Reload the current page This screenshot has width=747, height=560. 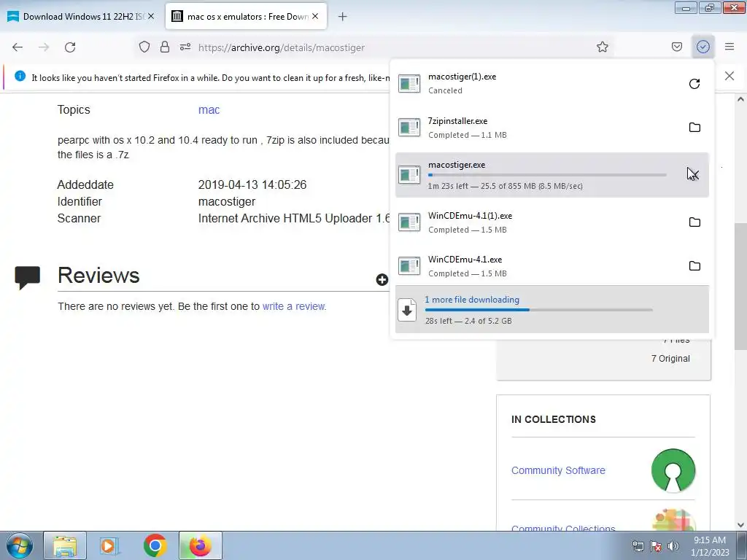pos(70,47)
